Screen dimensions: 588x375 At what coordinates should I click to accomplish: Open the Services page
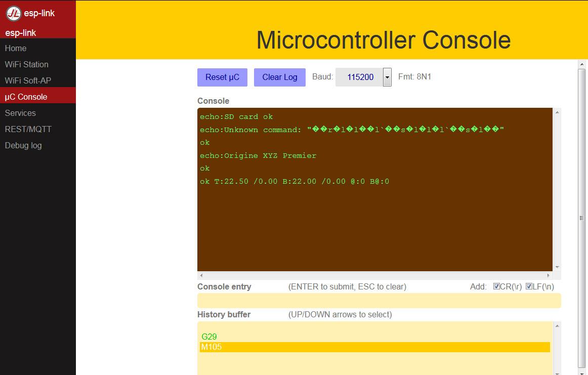(x=20, y=113)
